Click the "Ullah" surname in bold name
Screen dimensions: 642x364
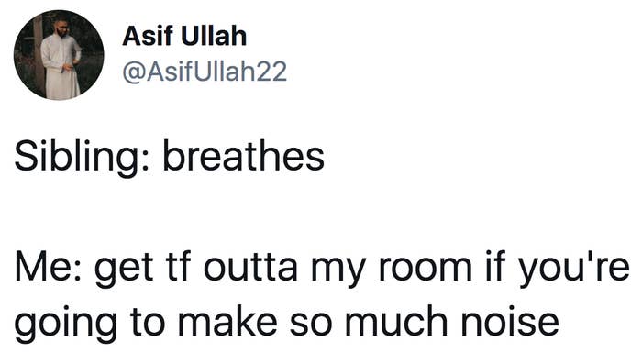[x=214, y=36]
